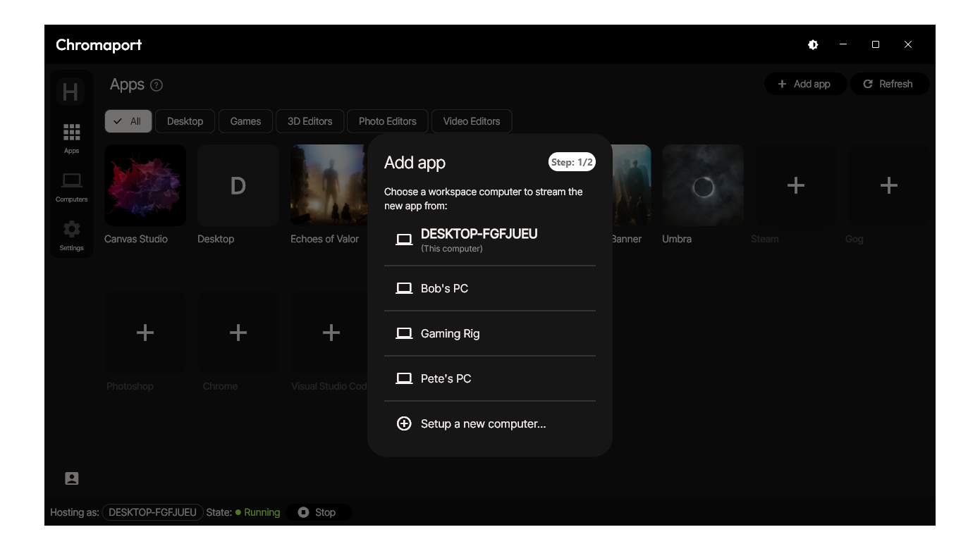Open the Apps grid sidebar icon
This screenshot has height=551, width=980.
pyautogui.click(x=71, y=137)
